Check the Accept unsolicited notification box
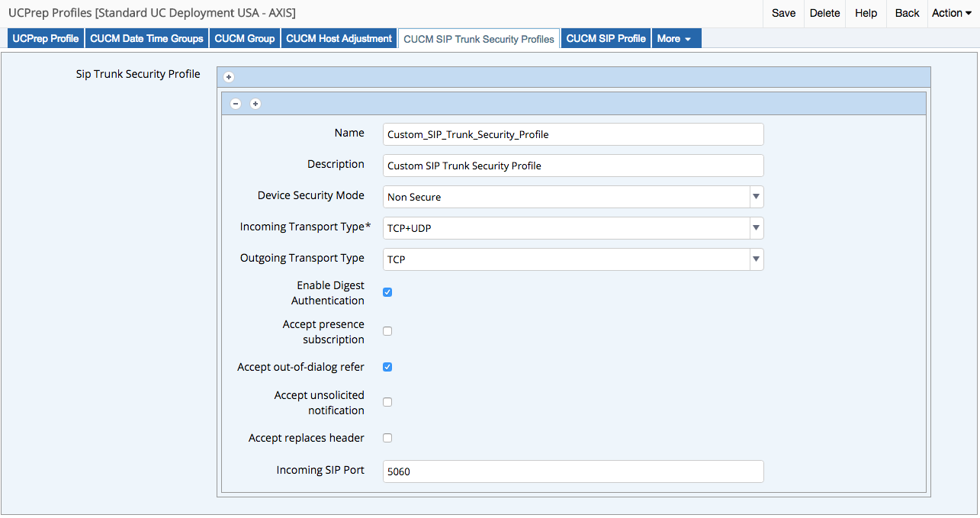The image size is (980, 518). coord(387,402)
